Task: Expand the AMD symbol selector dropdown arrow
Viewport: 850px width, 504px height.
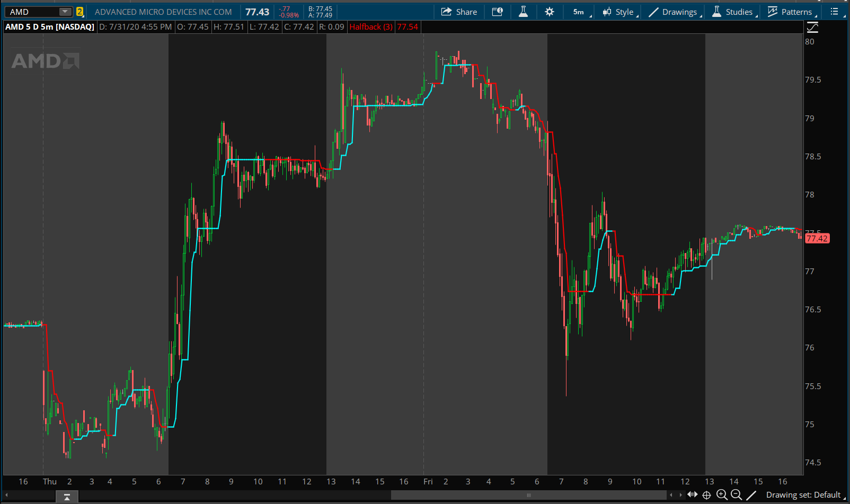Action: point(65,12)
